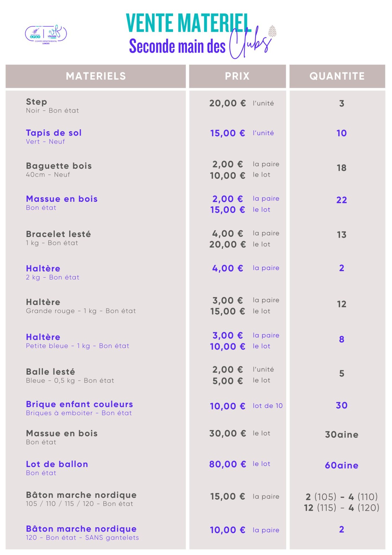
Task: Select the Brique enfant couleurs item
Action: 79,404
